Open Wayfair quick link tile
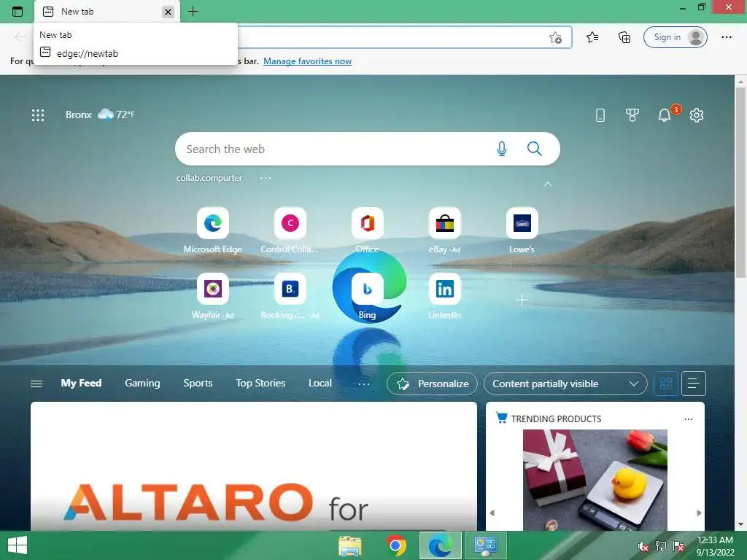The width and height of the screenshot is (747, 560). pos(212,296)
